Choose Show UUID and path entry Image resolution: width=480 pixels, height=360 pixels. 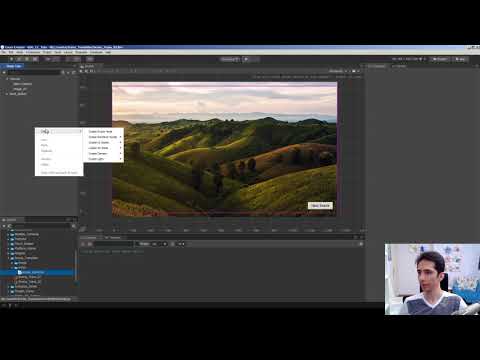coord(59,173)
